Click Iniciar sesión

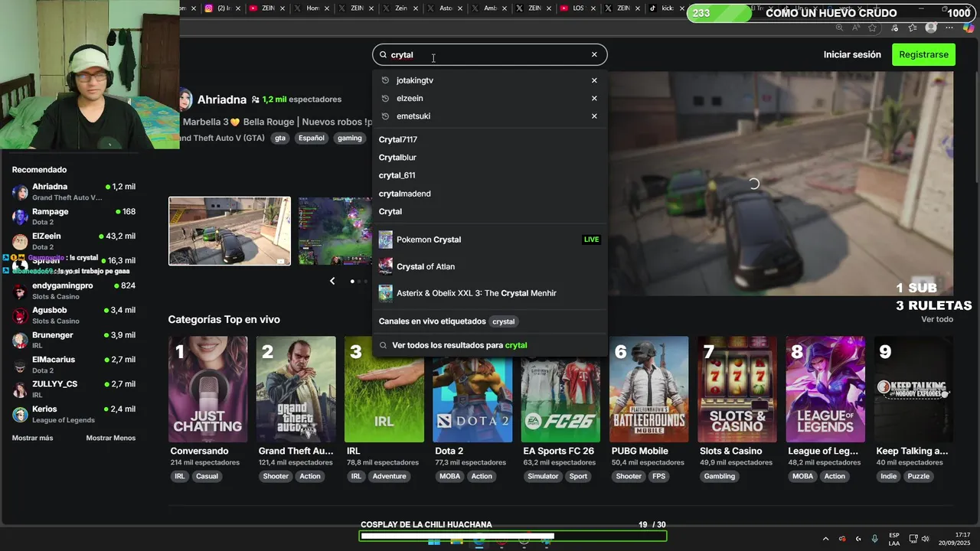coord(852,54)
